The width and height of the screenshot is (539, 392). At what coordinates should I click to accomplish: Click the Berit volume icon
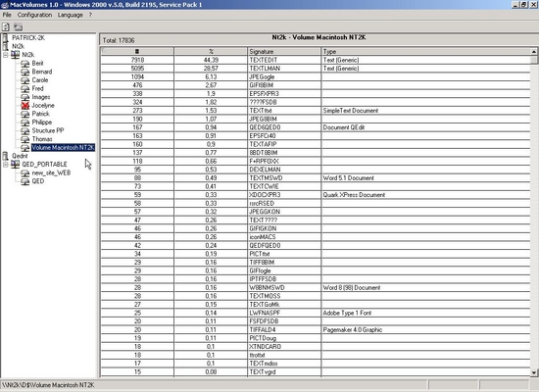(24, 64)
